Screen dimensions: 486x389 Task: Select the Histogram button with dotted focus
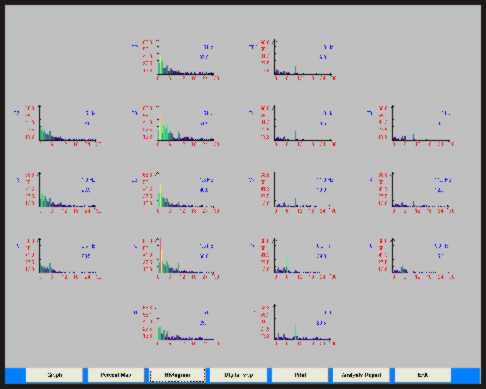[177, 375]
